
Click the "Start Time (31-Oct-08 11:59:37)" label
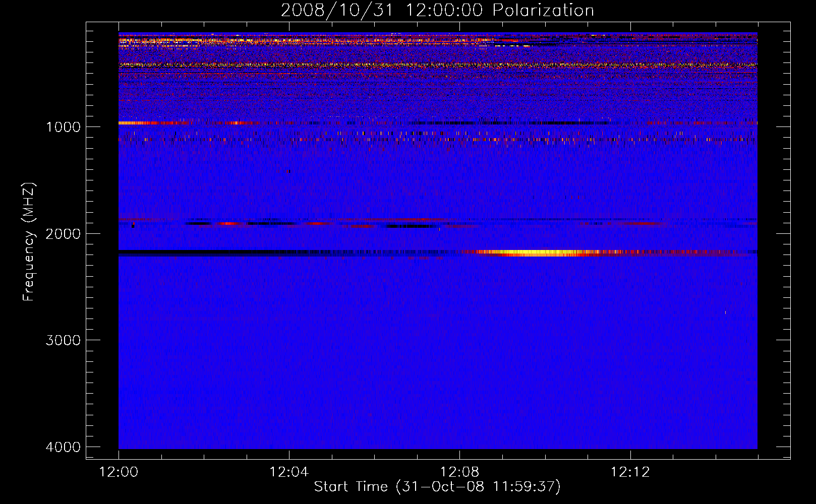(437, 487)
